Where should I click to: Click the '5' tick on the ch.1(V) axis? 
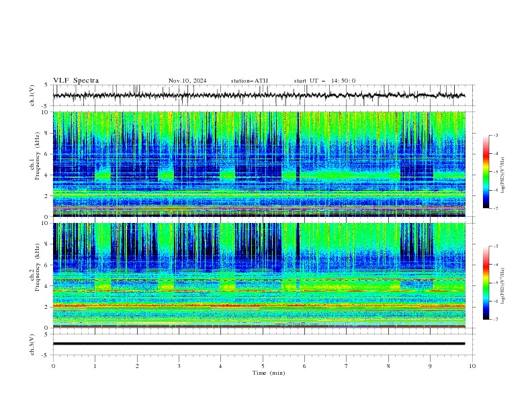point(46,85)
